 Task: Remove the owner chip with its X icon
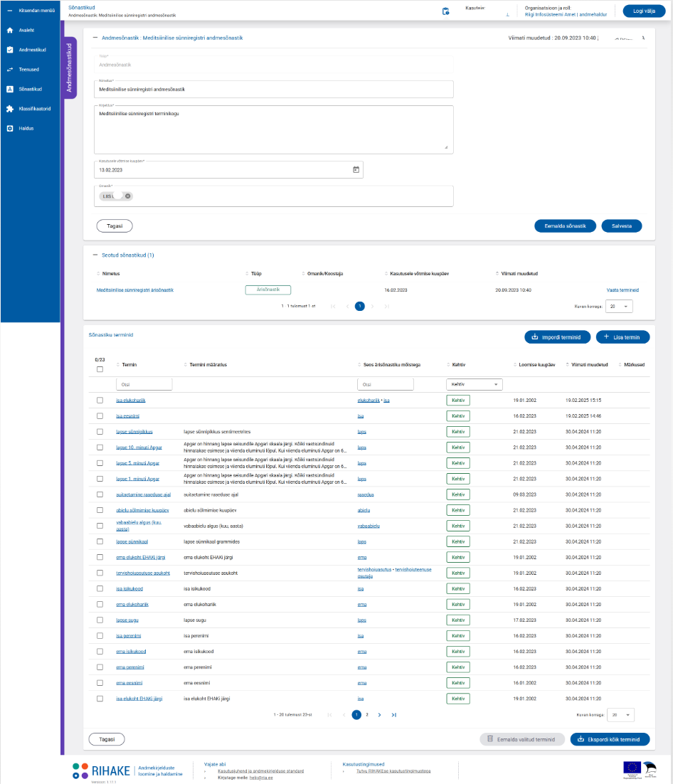pyautogui.click(x=127, y=196)
